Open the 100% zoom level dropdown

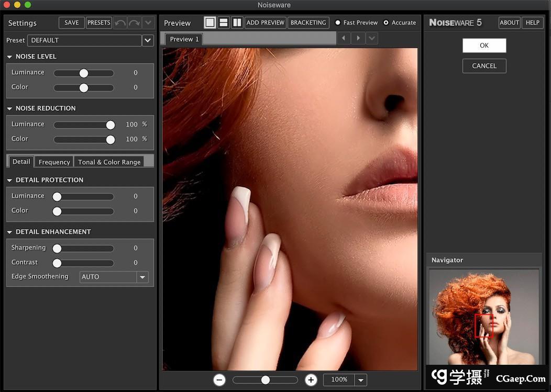coord(361,380)
